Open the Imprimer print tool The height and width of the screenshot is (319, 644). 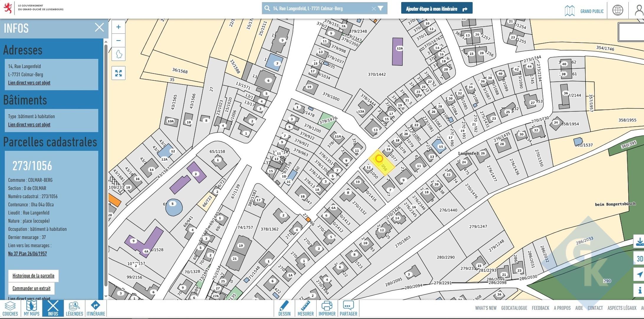point(327,308)
